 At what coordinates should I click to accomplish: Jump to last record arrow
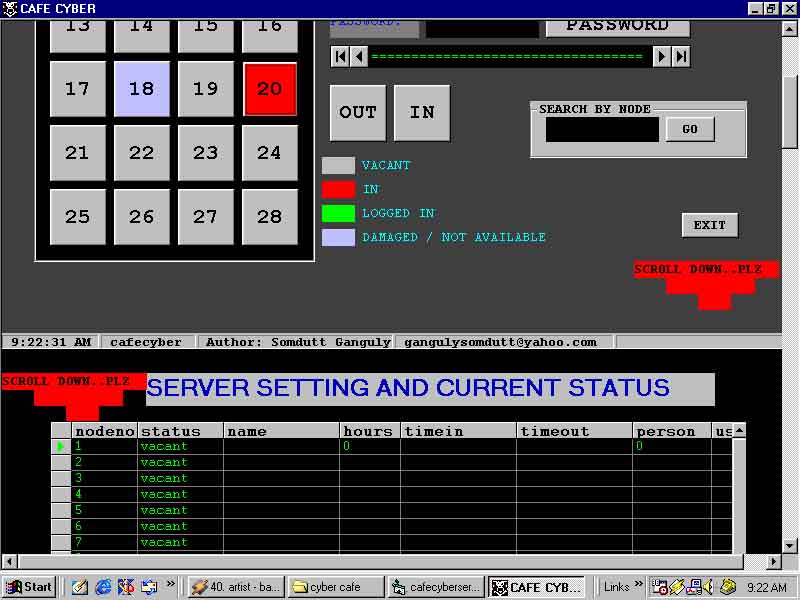[x=681, y=57]
